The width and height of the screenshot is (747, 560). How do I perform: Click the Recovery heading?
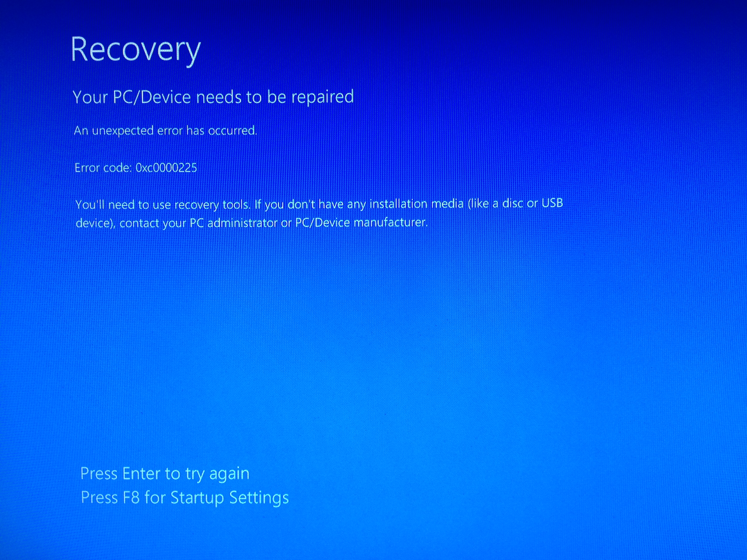[136, 51]
